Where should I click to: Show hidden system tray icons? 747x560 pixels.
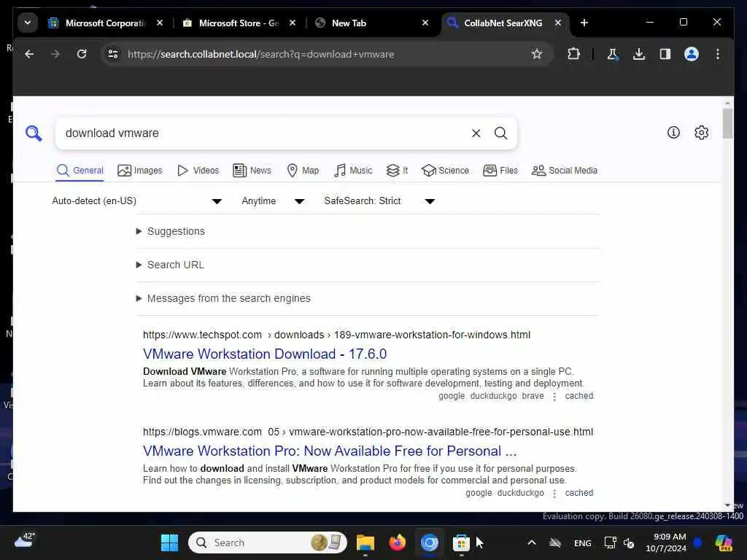532,542
